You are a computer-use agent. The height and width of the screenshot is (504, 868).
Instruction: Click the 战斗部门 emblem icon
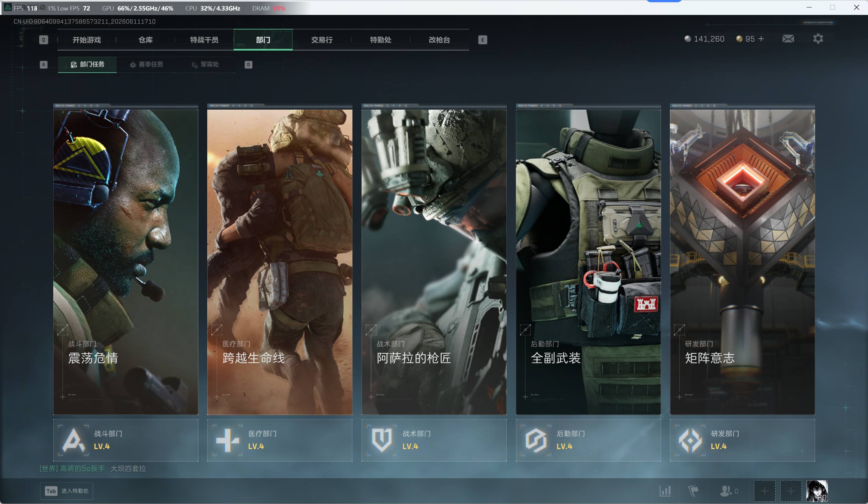[x=74, y=440]
